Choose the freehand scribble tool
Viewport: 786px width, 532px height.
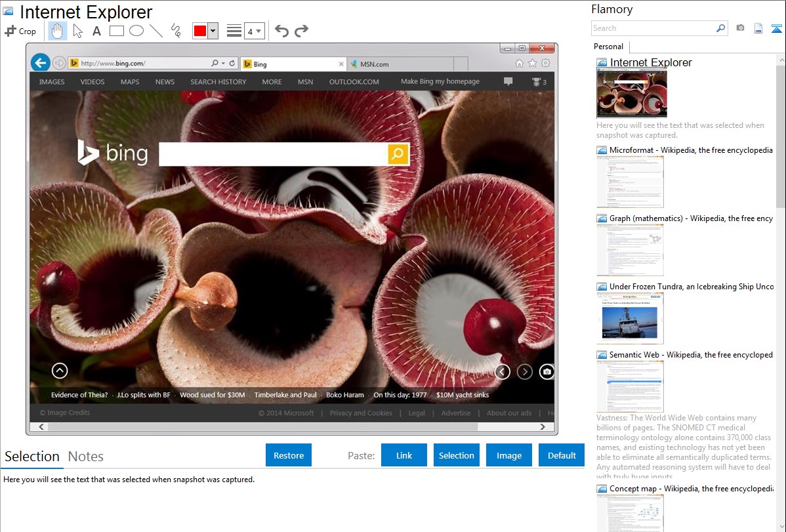pos(176,31)
